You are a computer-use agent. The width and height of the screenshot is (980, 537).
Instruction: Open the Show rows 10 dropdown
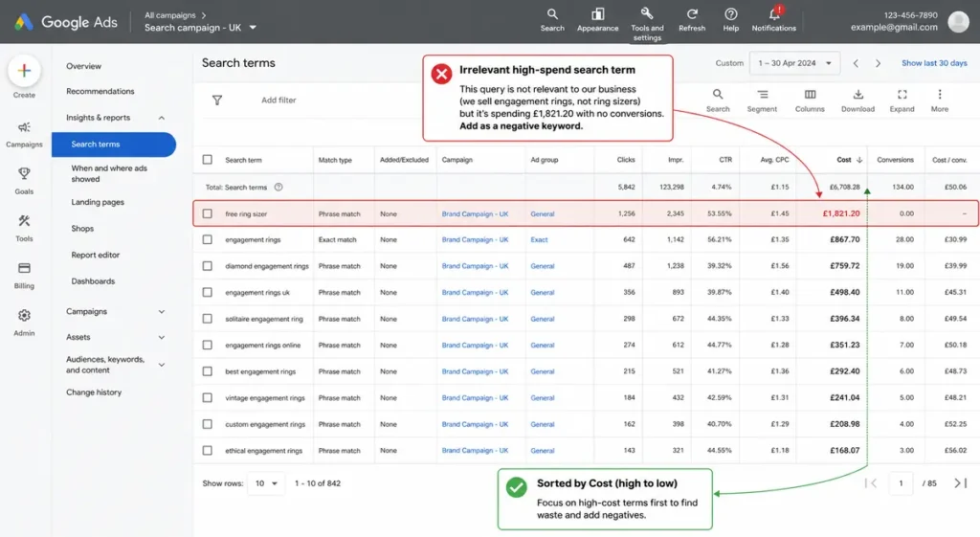[x=266, y=483]
